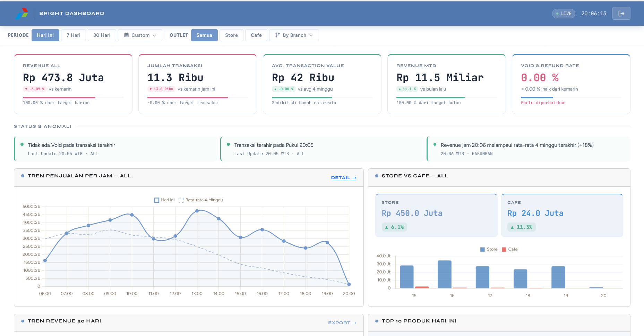Click the Bright Dashboard logo icon
Screen dimensions: 644x336
pyautogui.click(x=22, y=14)
